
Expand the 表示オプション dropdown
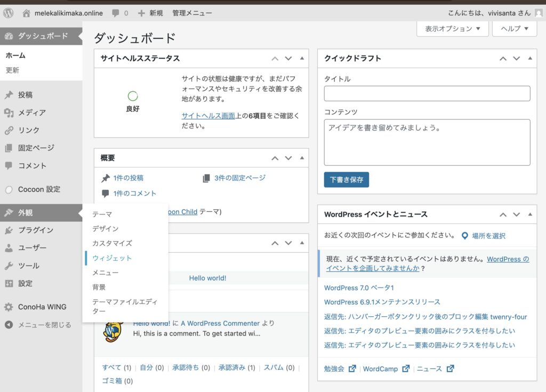click(453, 29)
